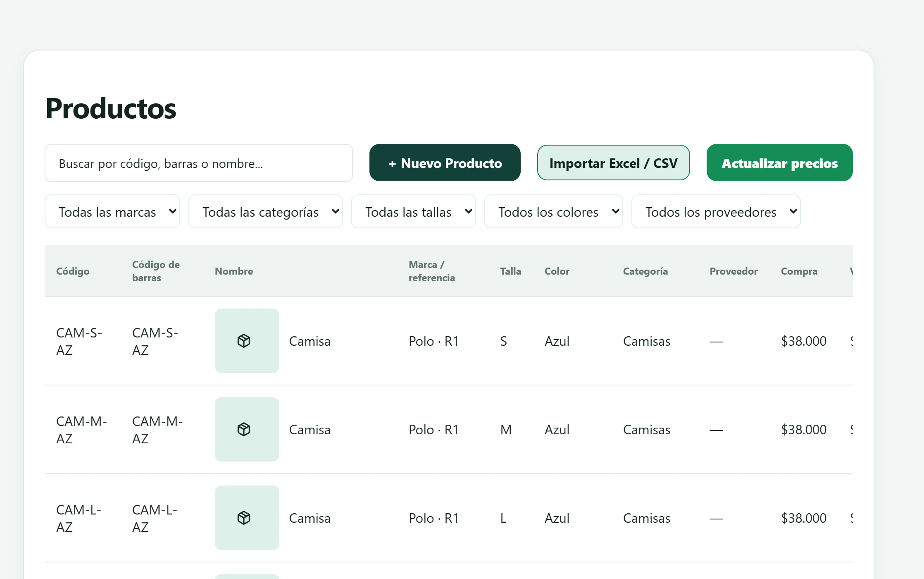Click the 'Código' column header
This screenshot has width=924, height=579.
pyautogui.click(x=73, y=271)
